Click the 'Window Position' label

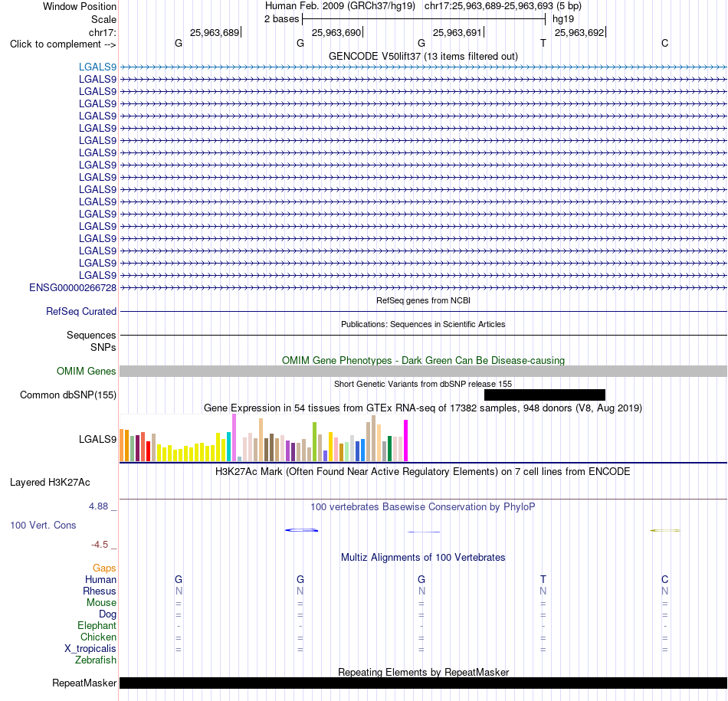coord(80,6)
